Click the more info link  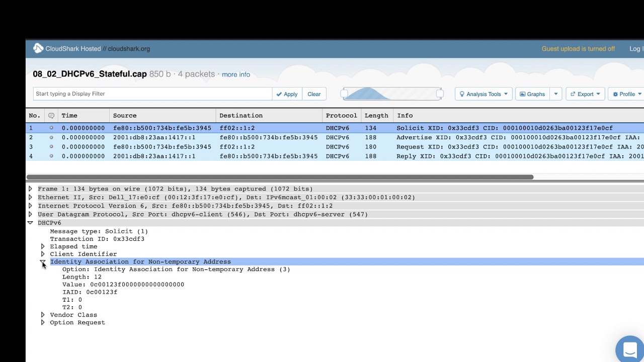[236, 74]
